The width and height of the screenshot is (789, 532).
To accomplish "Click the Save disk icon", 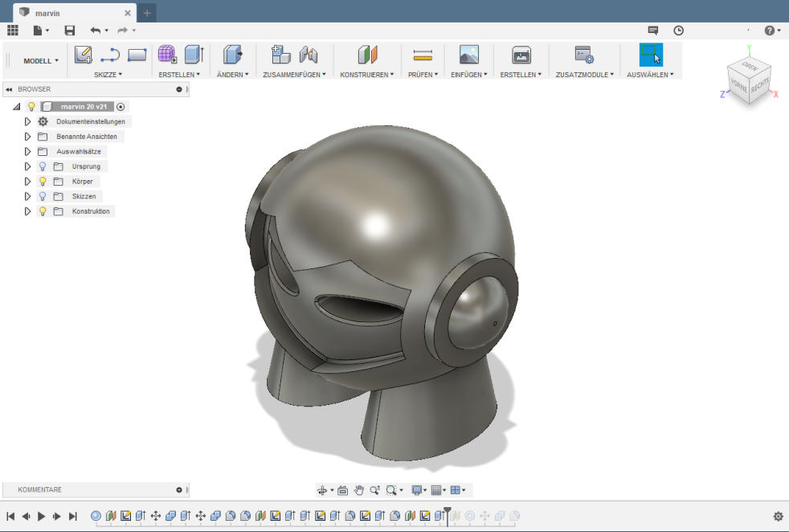I will 69,31.
